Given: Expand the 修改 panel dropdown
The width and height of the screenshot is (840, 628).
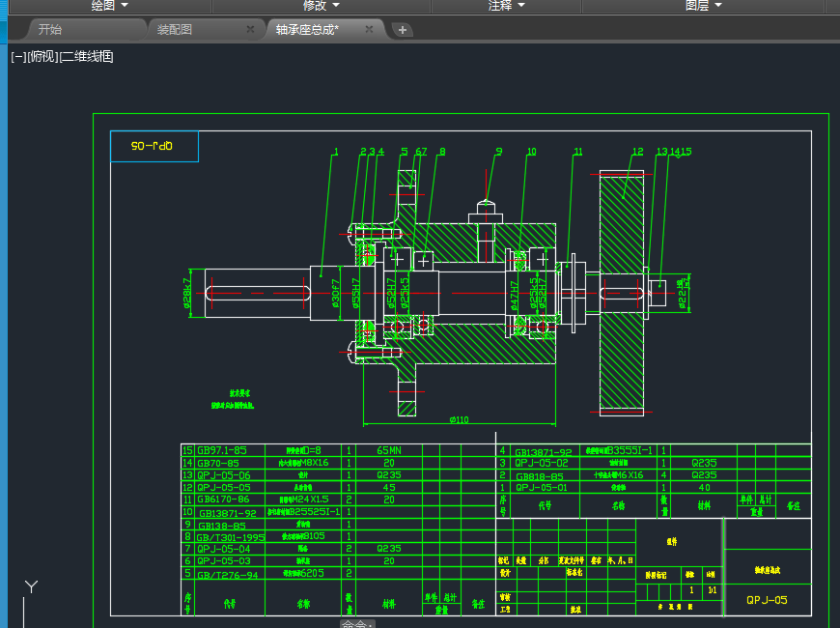Looking at the screenshot, I should (321, 6).
